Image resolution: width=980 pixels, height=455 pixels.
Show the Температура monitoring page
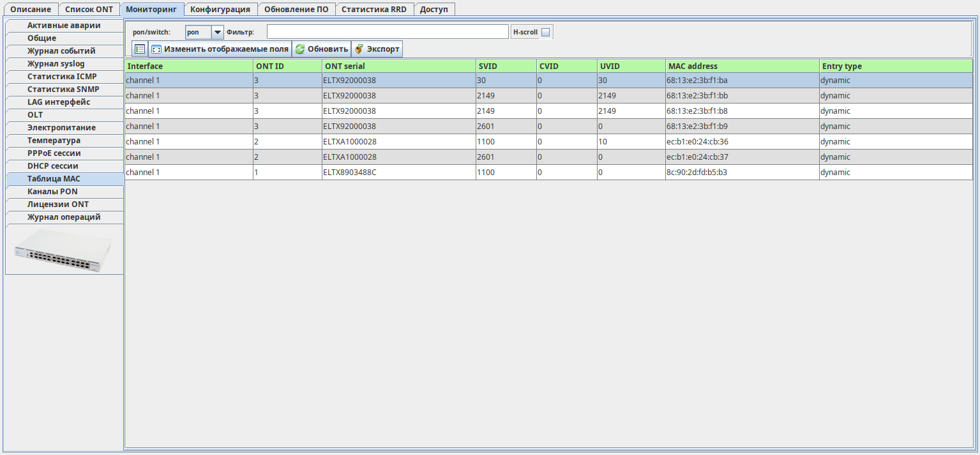coord(54,141)
